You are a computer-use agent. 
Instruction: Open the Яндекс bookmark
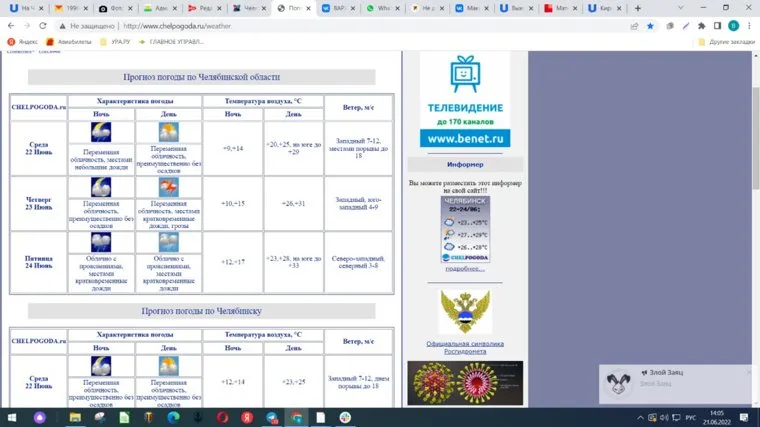[x=25, y=42]
